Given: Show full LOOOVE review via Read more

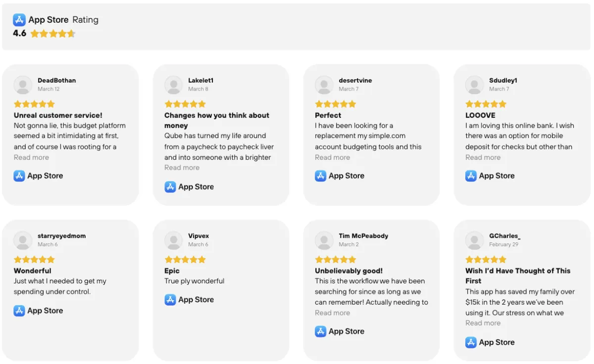Looking at the screenshot, I should 483,157.
